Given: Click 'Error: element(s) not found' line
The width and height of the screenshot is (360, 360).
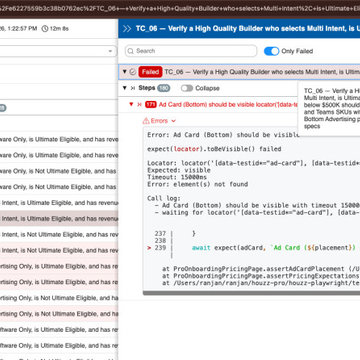Looking at the screenshot, I should click(197, 184).
